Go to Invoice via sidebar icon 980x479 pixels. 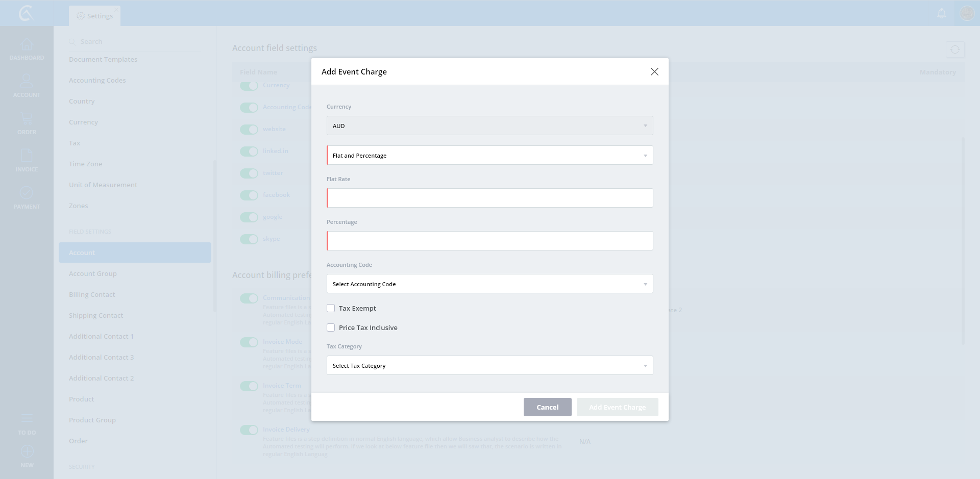point(27,156)
